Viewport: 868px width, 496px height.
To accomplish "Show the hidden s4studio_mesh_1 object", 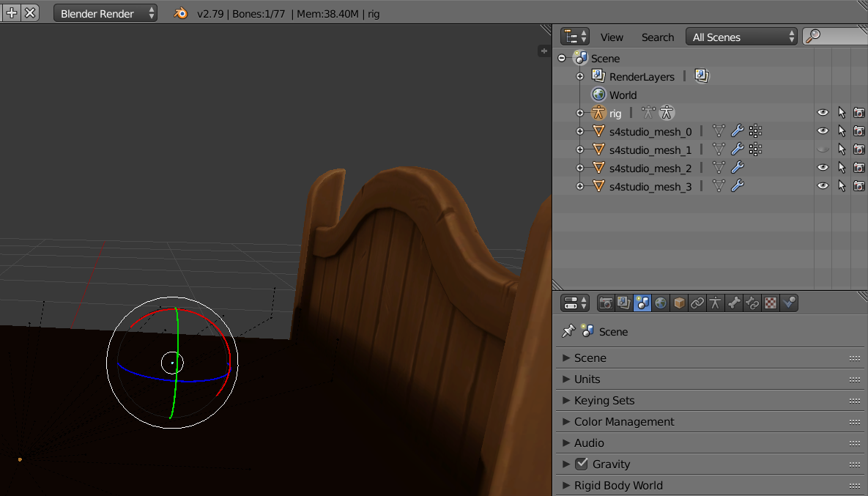I will coord(823,149).
